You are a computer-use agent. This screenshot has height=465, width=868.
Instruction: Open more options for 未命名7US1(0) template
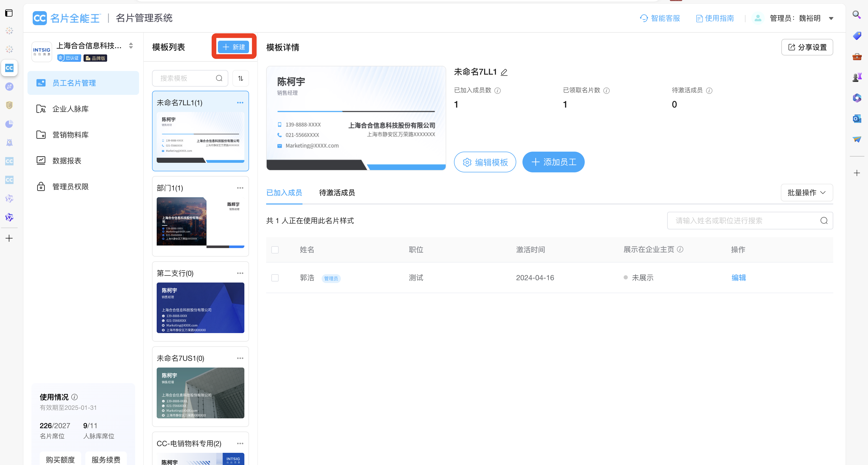[240, 358]
